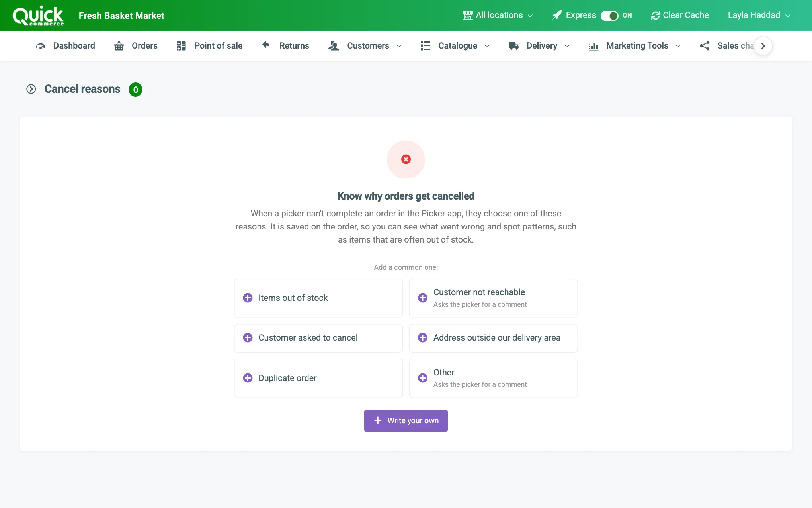Click the Marketing Tools chart icon
Screen dimensions: 812x508
pos(593,46)
